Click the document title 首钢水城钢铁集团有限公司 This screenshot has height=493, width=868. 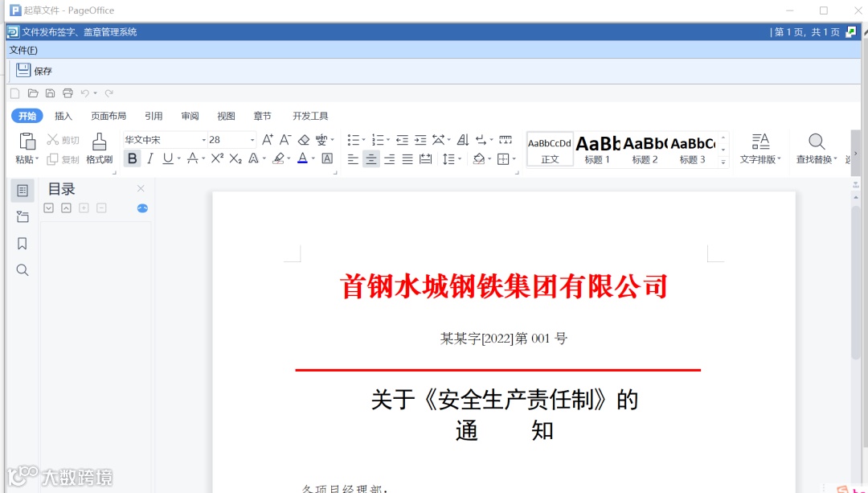point(504,286)
